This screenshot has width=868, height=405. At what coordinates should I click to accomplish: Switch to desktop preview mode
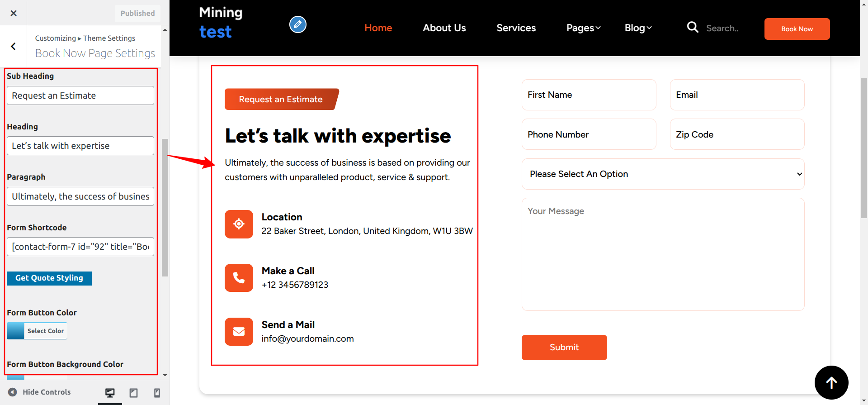point(110,392)
